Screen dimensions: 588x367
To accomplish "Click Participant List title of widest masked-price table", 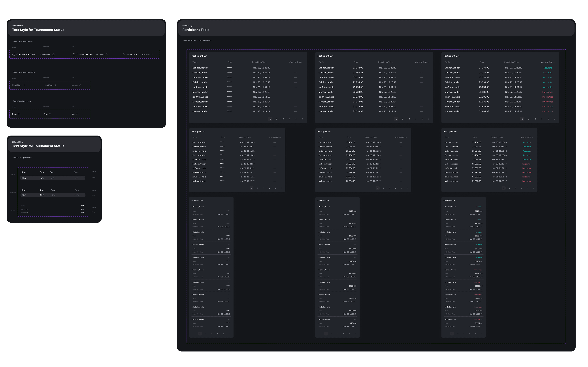I will (199, 56).
